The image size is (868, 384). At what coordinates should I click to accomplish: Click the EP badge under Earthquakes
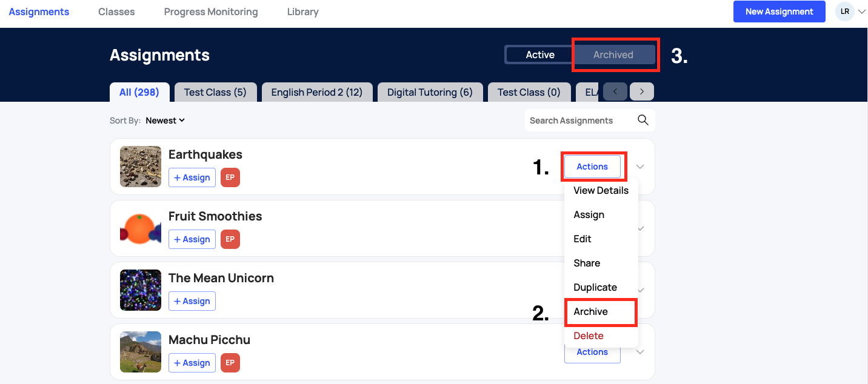pyautogui.click(x=230, y=177)
